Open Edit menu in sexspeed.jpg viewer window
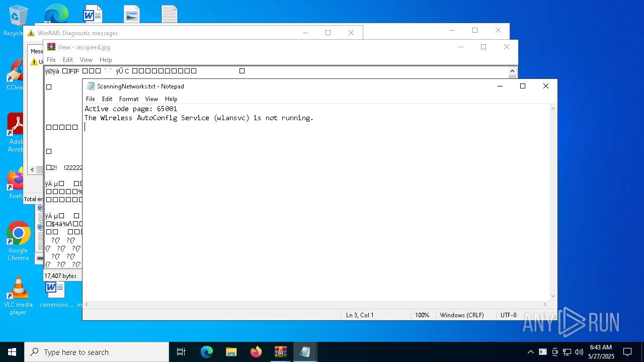Viewport: 644px width, 362px height. click(x=68, y=60)
